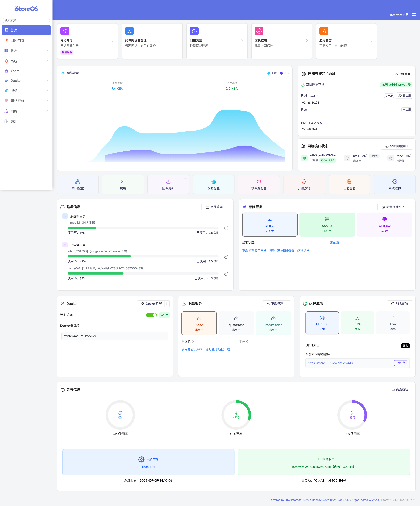Click the 配置网络接口 button
420x506 pixels.
click(x=396, y=146)
